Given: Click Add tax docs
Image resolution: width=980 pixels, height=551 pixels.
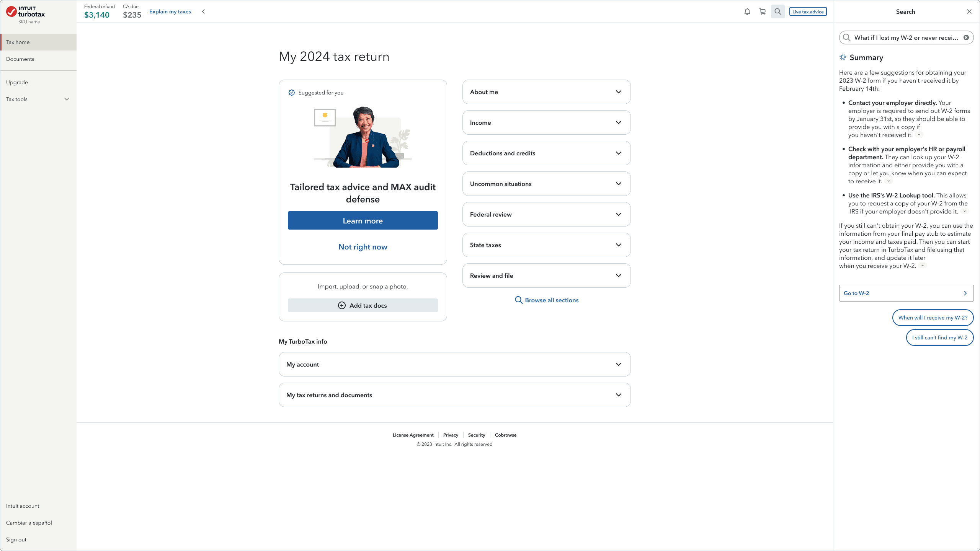Looking at the screenshot, I should [363, 305].
